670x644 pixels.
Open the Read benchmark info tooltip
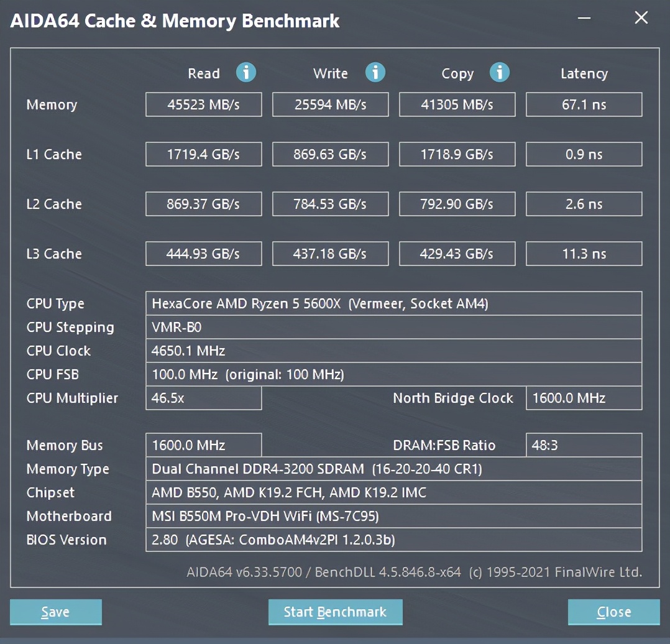[246, 73]
